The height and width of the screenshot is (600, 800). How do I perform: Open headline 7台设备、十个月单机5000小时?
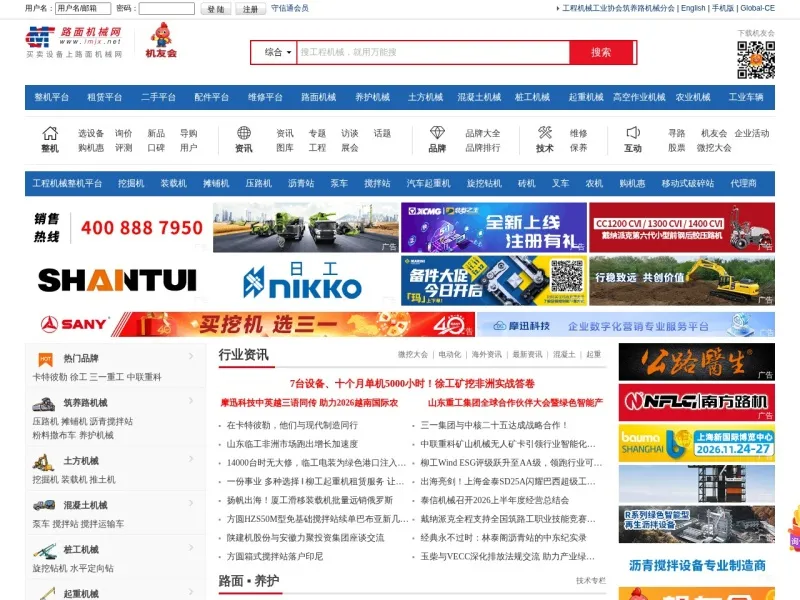coord(412,384)
